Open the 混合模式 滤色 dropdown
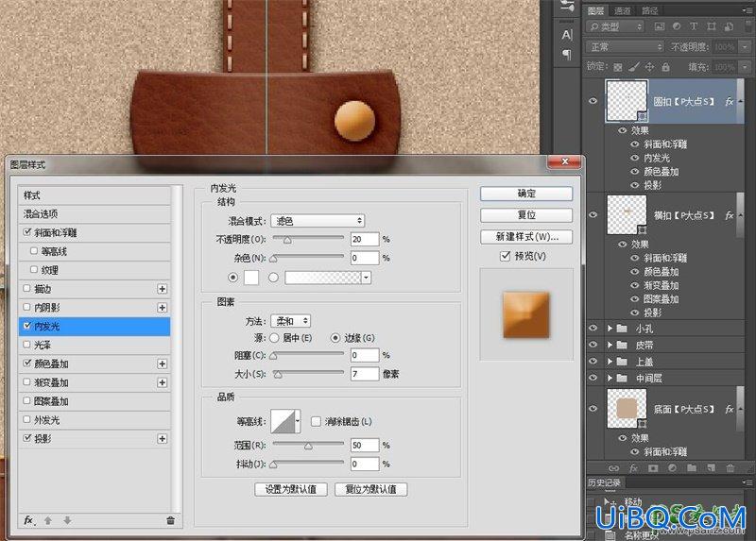This screenshot has width=756, height=541. (318, 221)
